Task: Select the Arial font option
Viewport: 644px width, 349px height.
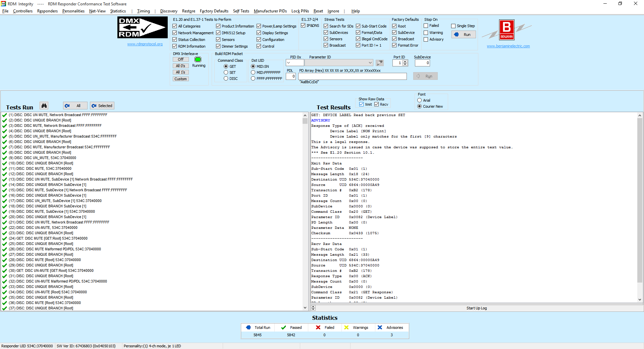Action: click(420, 100)
